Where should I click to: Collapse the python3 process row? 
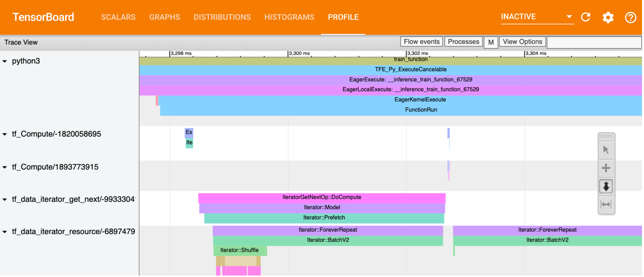pos(5,61)
